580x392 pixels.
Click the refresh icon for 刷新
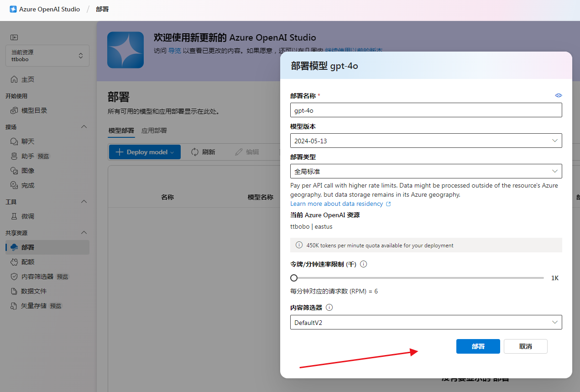[195, 152]
